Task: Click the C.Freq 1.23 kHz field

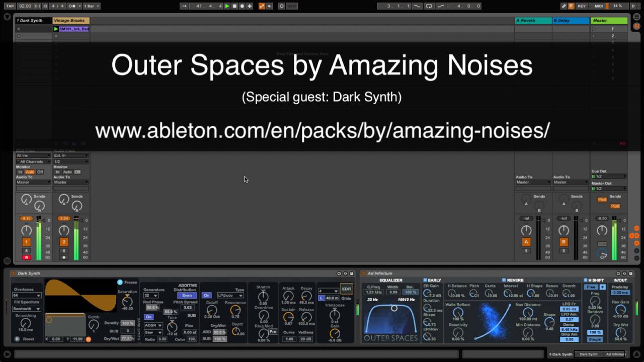Action: [x=373, y=292]
